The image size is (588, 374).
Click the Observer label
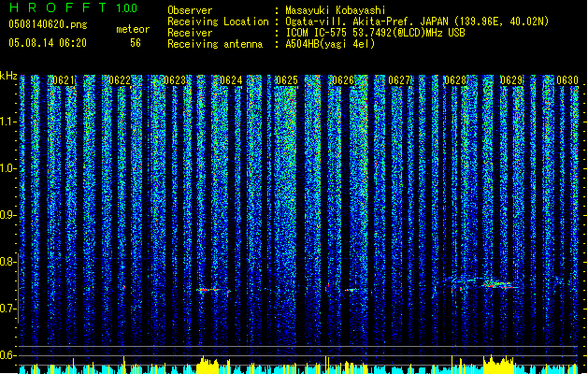pos(190,10)
